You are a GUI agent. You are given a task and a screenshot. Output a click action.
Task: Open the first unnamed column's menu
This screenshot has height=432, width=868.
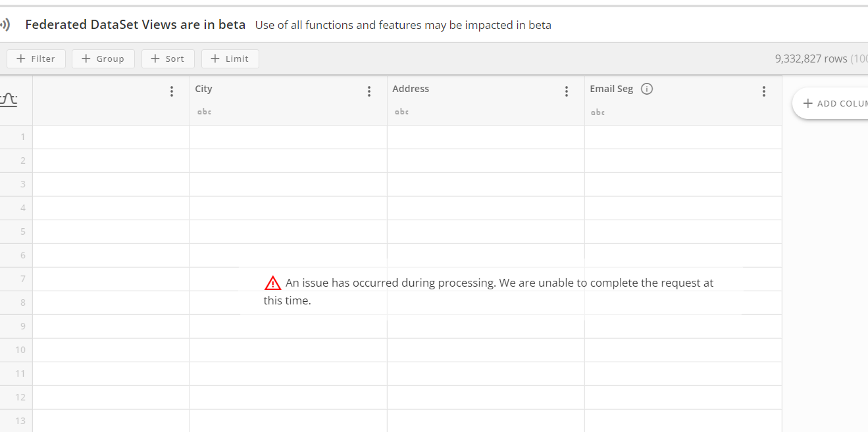coord(171,91)
